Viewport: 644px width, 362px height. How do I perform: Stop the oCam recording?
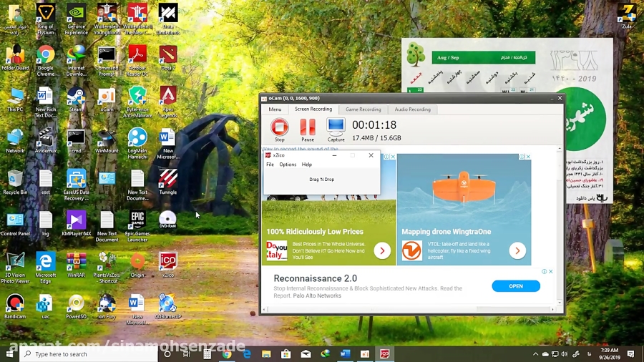click(x=279, y=129)
